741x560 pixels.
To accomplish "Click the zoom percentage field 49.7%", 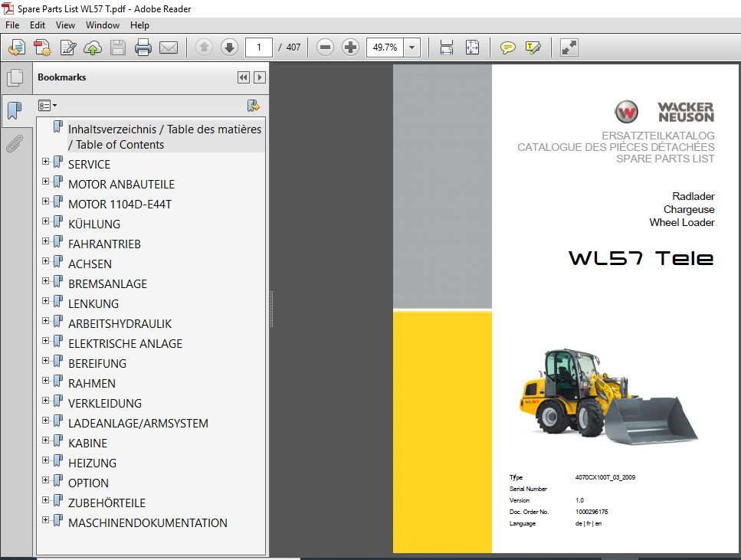I will [x=385, y=47].
